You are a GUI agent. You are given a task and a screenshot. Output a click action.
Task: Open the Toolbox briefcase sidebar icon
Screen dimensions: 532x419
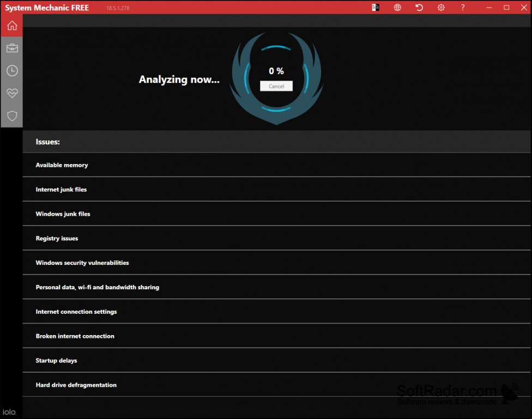click(x=12, y=48)
